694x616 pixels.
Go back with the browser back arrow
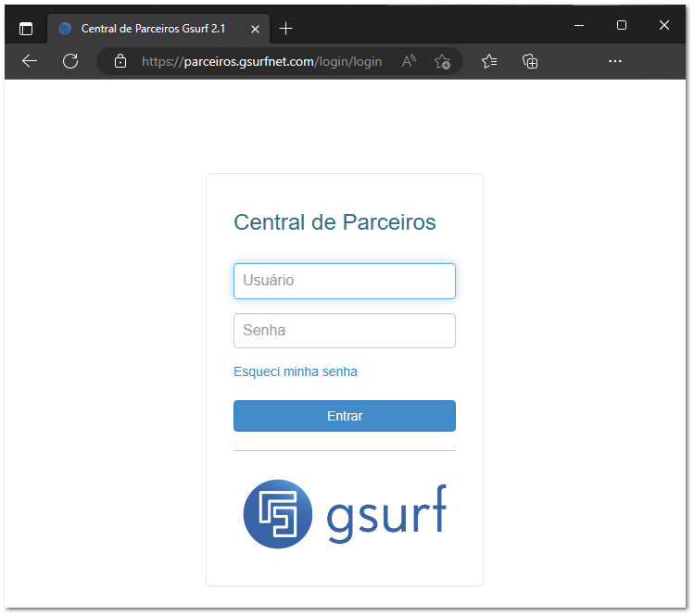point(30,61)
